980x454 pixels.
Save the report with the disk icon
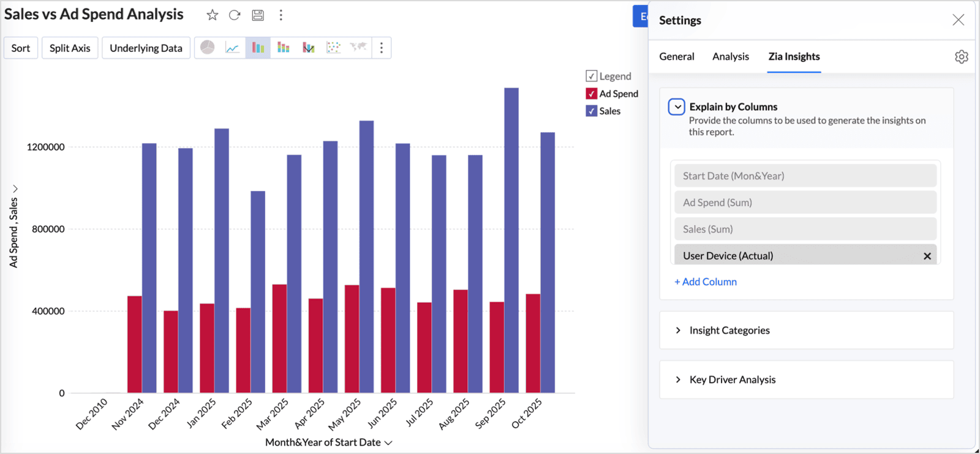click(x=258, y=15)
